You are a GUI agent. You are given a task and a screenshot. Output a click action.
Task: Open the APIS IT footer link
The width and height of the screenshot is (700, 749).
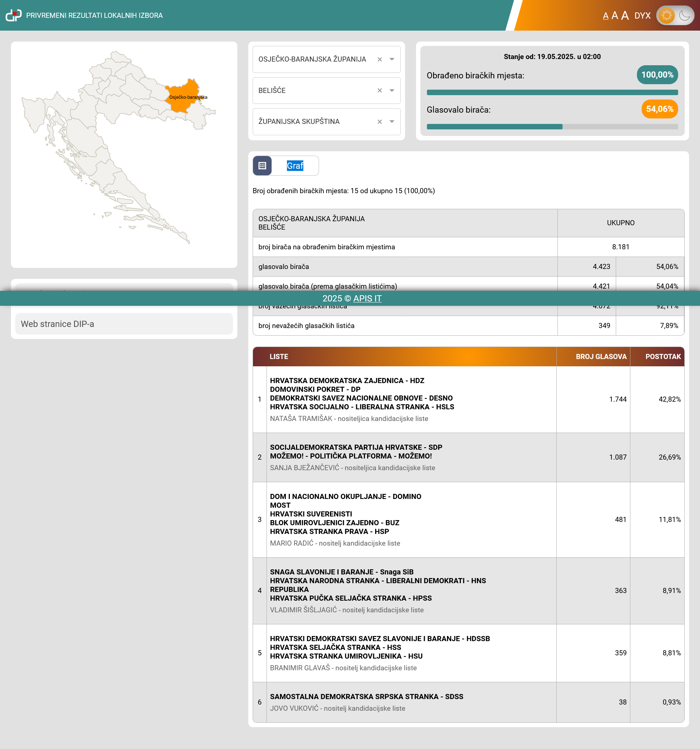click(x=367, y=299)
